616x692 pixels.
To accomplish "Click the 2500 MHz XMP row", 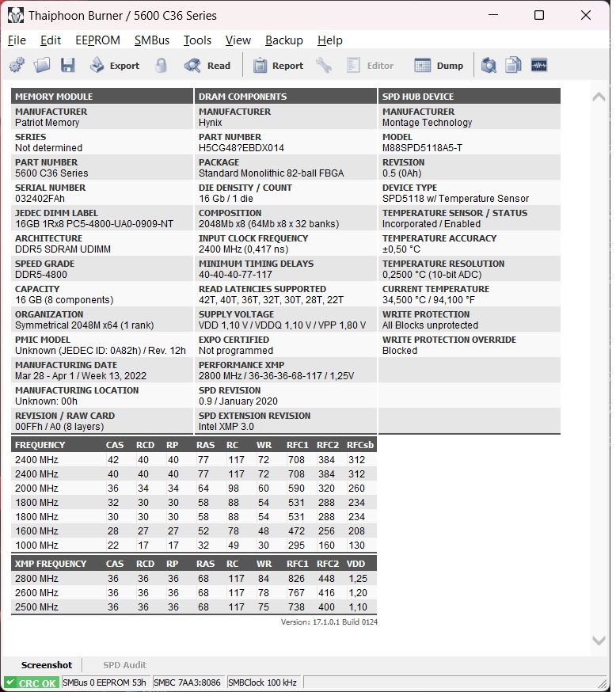I will tap(194, 606).
